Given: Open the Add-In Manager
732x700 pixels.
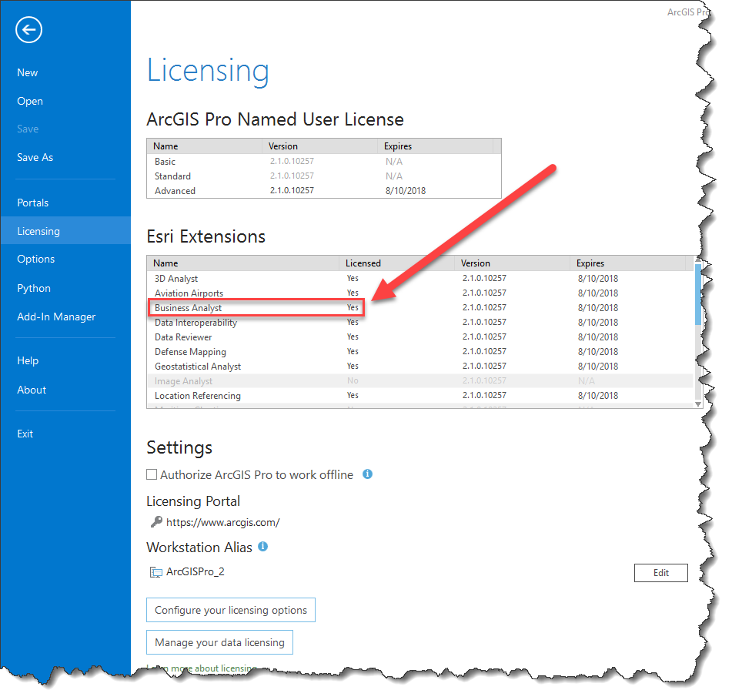Looking at the screenshot, I should (x=56, y=317).
